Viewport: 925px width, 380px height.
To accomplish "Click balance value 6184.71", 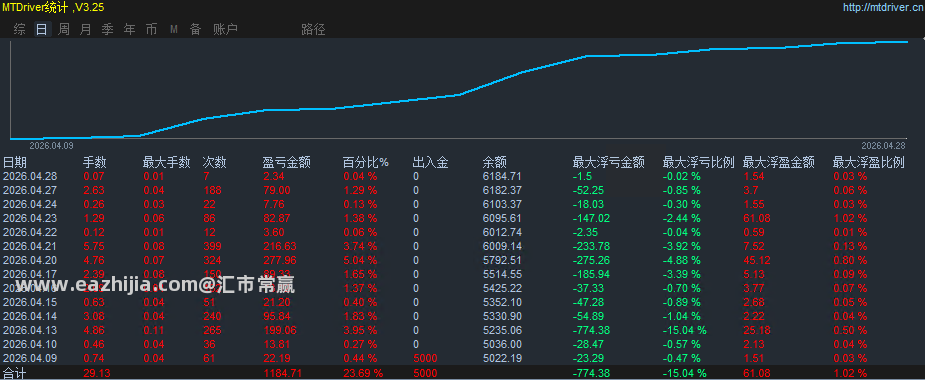I will (502, 176).
